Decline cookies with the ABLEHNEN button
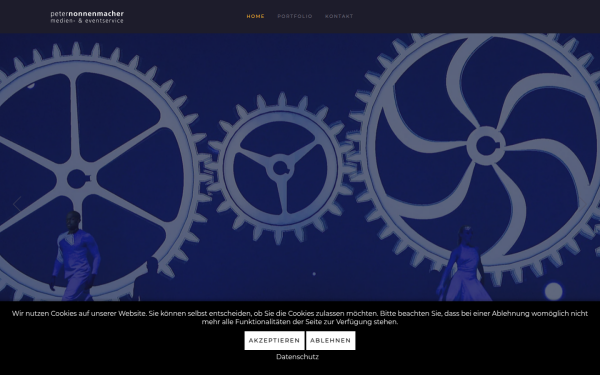This screenshot has height=375, width=600. 331,341
